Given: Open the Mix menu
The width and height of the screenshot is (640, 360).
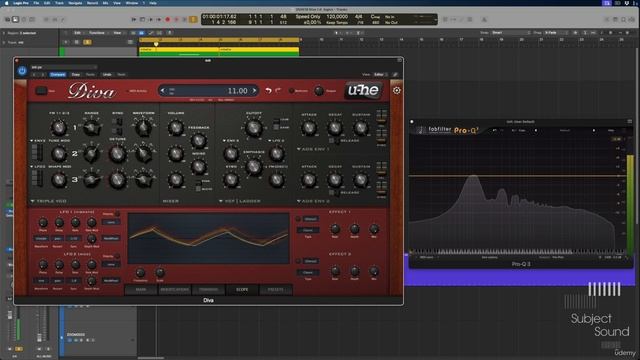Looking at the screenshot, I should coord(106,3).
